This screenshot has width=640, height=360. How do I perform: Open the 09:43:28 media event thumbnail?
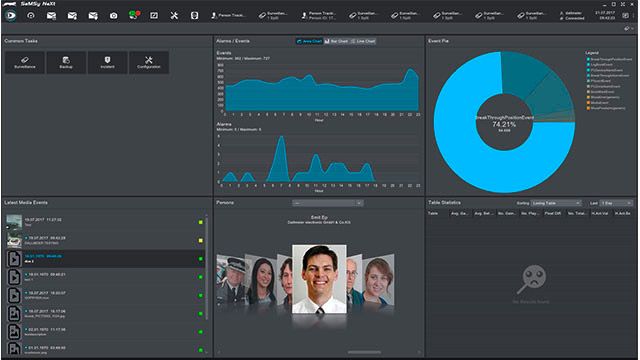pos(14,240)
